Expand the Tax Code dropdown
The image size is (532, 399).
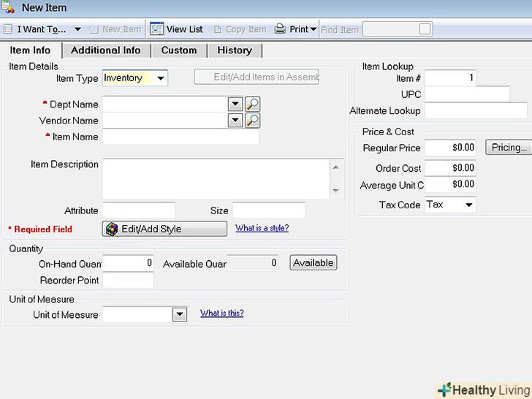(469, 205)
